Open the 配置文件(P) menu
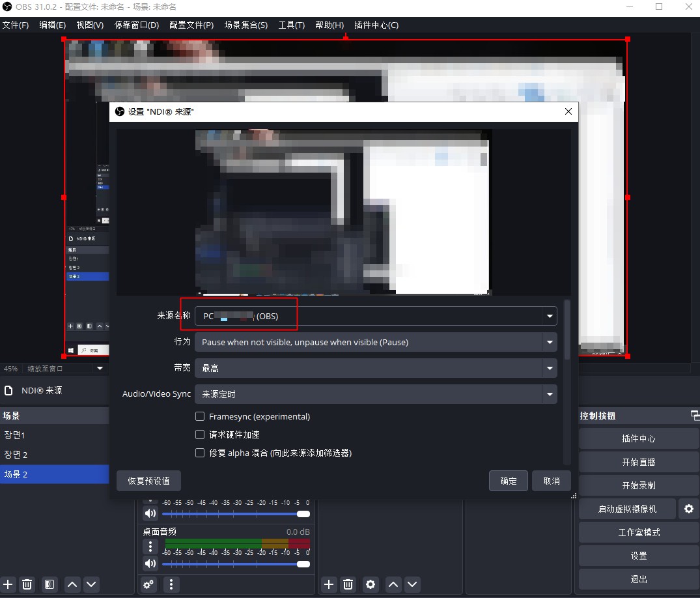This screenshot has height=598, width=700. [x=191, y=25]
